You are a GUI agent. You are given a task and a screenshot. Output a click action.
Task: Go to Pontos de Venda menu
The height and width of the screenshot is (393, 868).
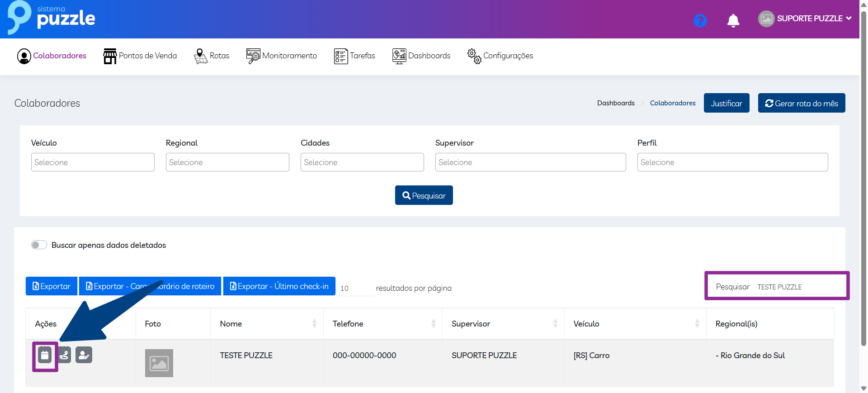click(x=140, y=56)
